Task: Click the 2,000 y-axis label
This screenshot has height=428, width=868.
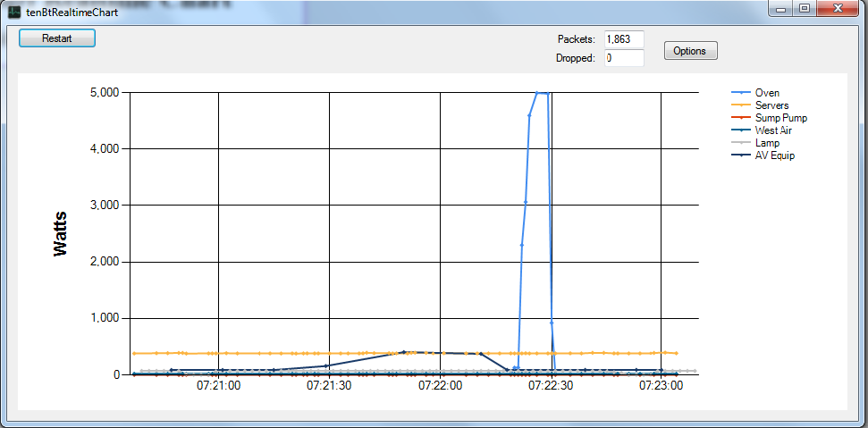Action: click(x=105, y=262)
